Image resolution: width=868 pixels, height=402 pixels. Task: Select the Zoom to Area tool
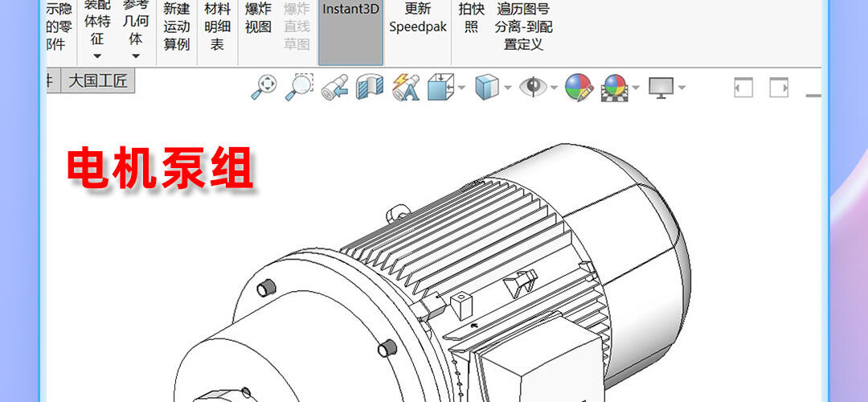click(299, 88)
